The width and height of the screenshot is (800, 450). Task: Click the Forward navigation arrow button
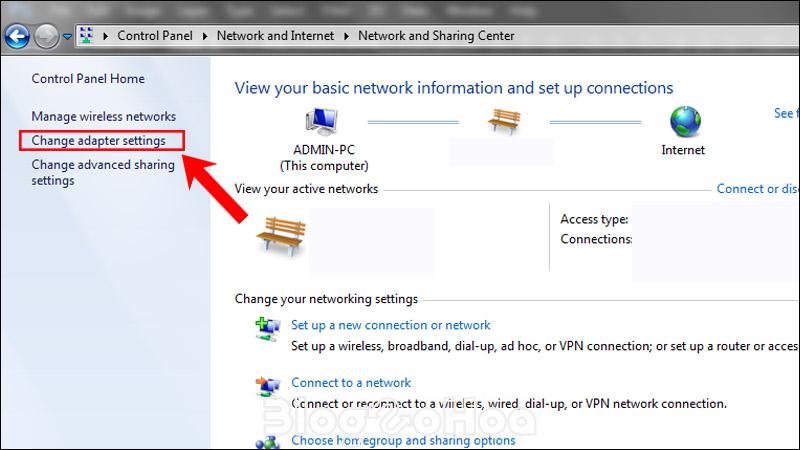click(46, 36)
